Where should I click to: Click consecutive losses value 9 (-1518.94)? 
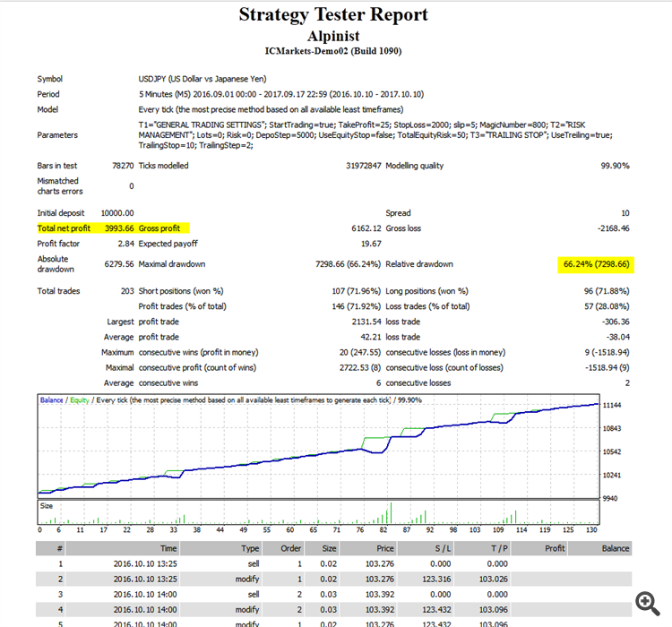(x=607, y=353)
